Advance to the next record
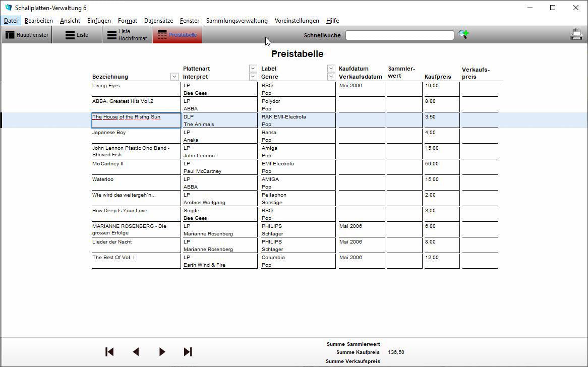 (162, 352)
